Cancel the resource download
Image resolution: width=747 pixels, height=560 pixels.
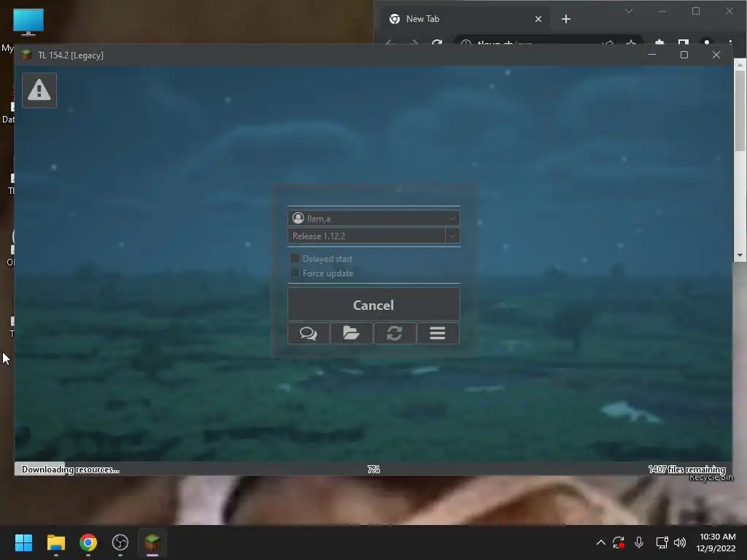(373, 305)
